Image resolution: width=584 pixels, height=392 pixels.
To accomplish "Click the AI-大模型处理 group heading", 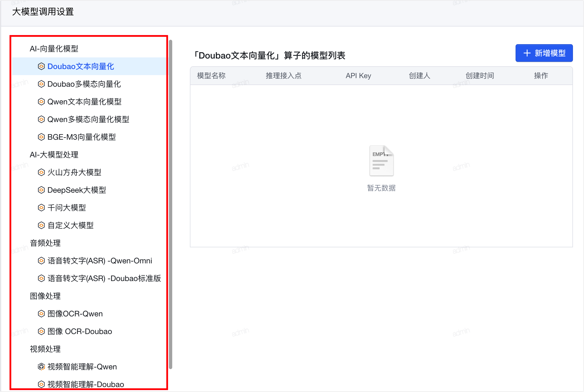I will (x=54, y=155).
